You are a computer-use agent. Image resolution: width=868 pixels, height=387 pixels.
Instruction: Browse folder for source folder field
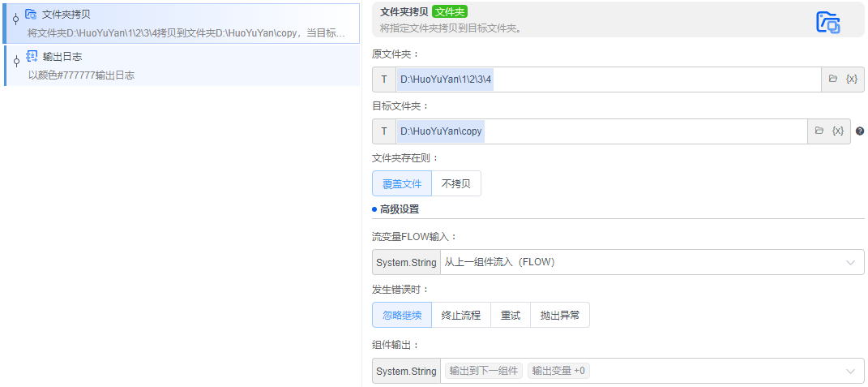[x=833, y=80]
